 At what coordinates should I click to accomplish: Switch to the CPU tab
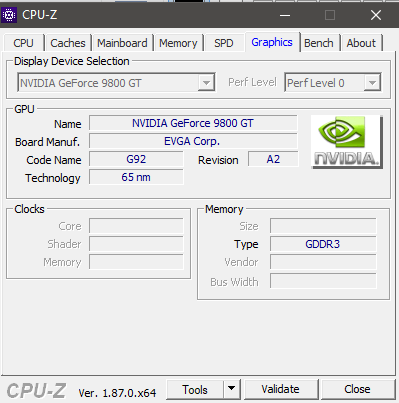(23, 43)
